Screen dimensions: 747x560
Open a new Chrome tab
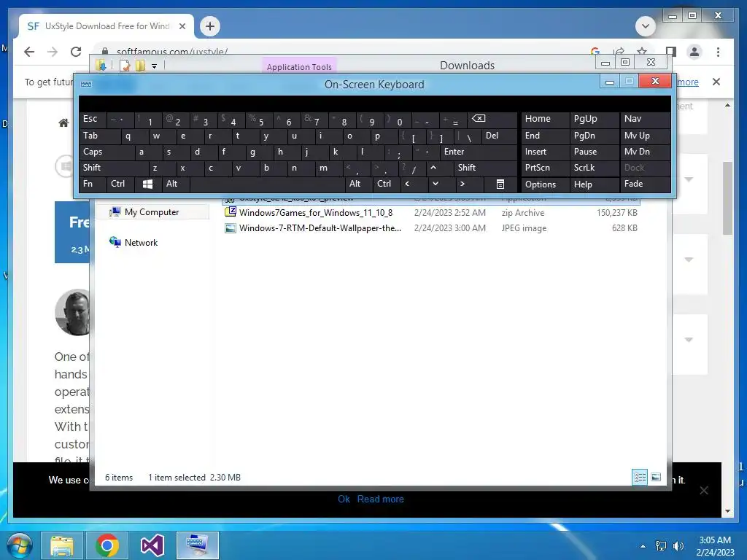tap(210, 26)
